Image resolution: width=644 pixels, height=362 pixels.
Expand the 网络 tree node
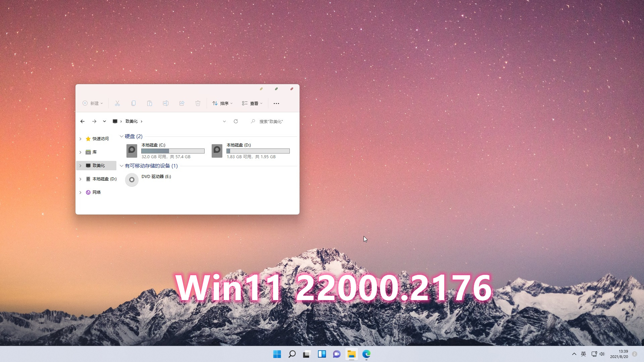coord(80,192)
